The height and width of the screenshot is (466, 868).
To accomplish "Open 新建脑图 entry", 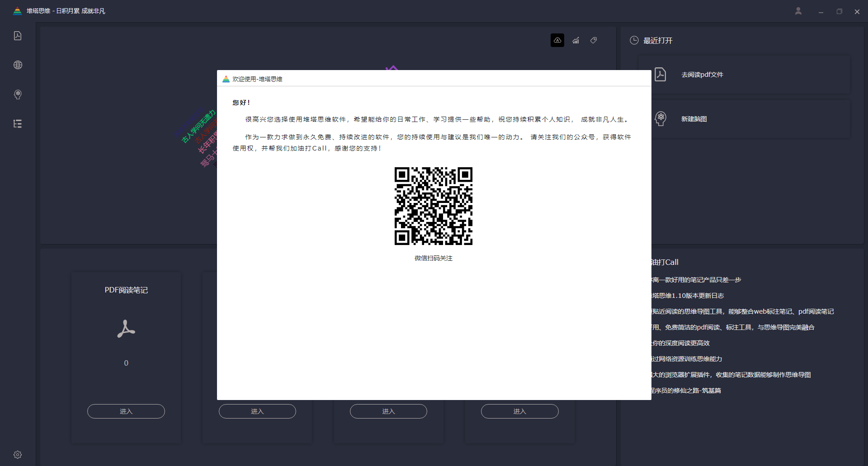I will click(744, 119).
